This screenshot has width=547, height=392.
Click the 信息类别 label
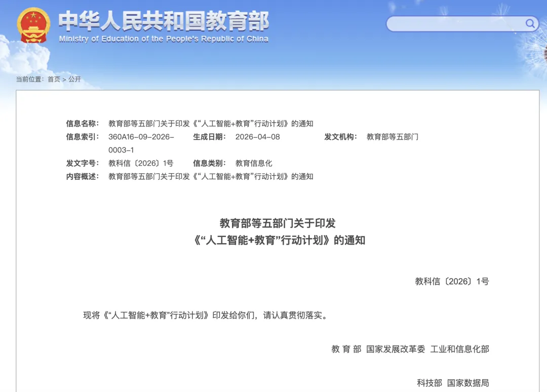pyautogui.click(x=209, y=163)
